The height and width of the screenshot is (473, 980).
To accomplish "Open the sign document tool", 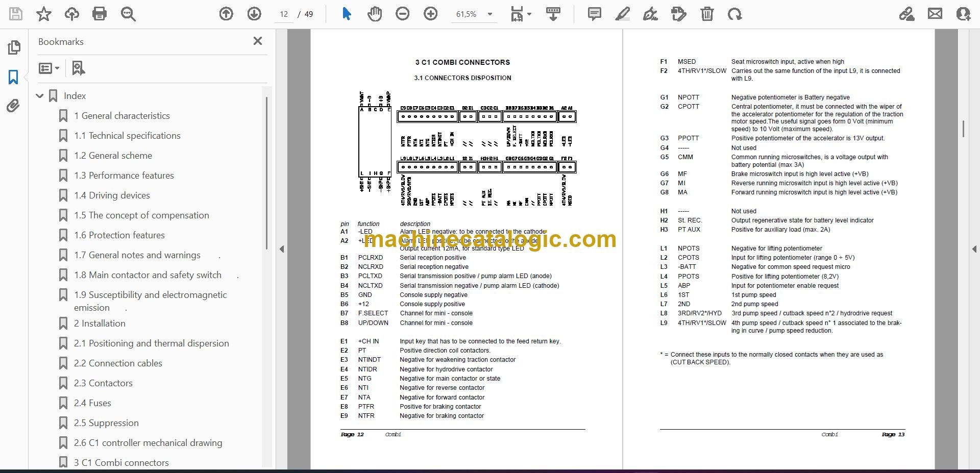I will (650, 14).
